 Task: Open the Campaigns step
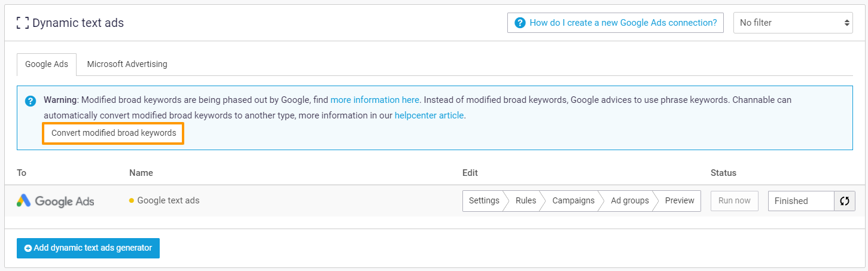click(x=573, y=201)
